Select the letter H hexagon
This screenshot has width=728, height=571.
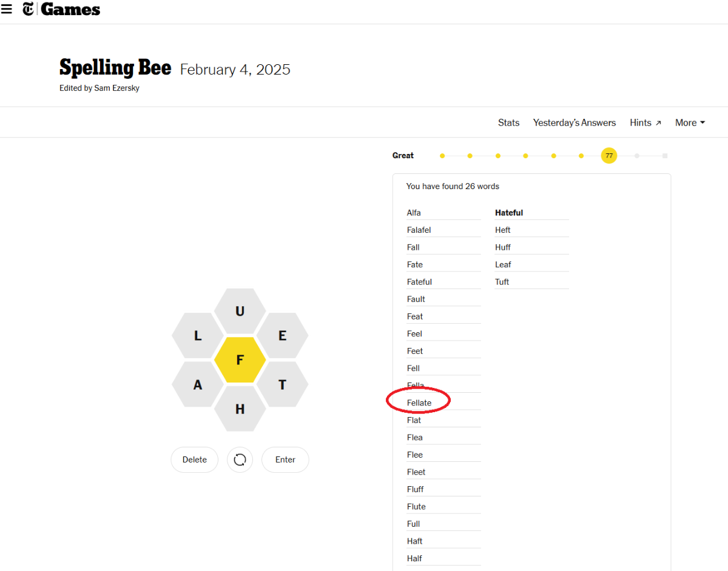(x=240, y=409)
